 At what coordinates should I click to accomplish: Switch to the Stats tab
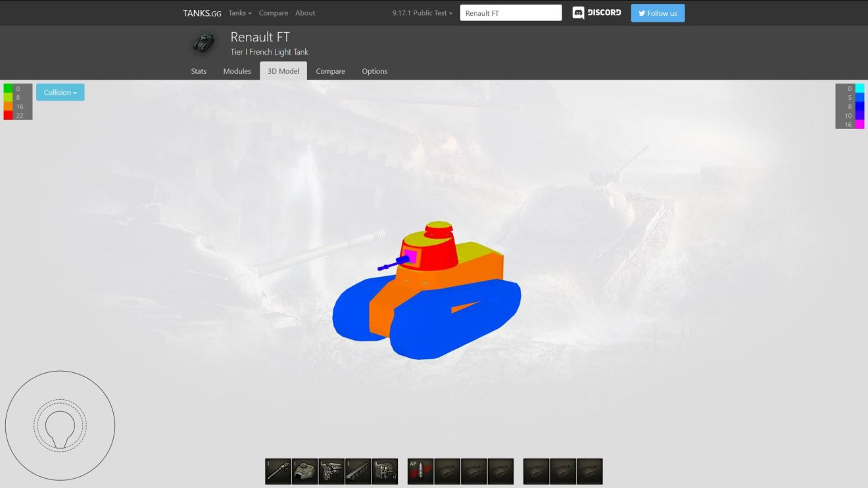[x=199, y=71]
